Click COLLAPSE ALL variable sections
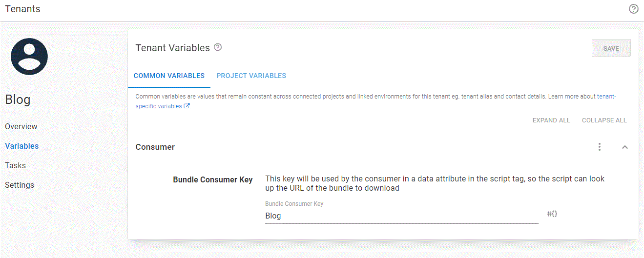The height and width of the screenshot is (258, 644). click(x=604, y=120)
